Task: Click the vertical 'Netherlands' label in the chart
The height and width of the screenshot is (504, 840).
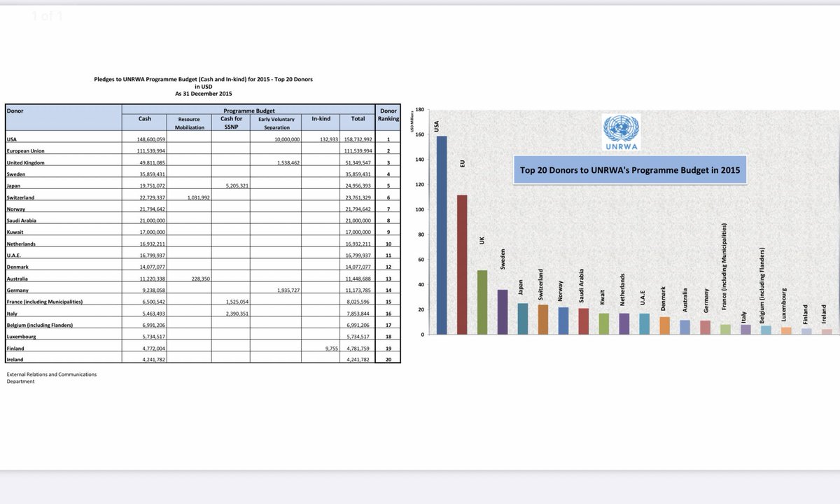Action: coord(623,290)
